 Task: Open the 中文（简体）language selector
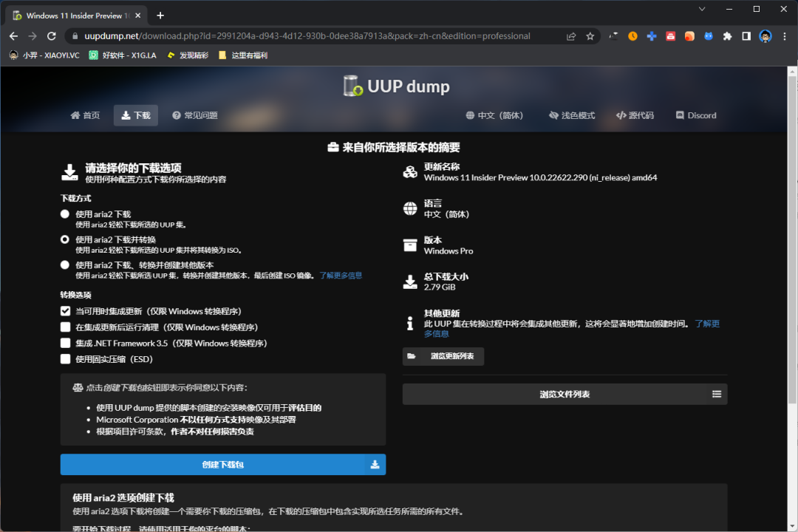pos(494,115)
